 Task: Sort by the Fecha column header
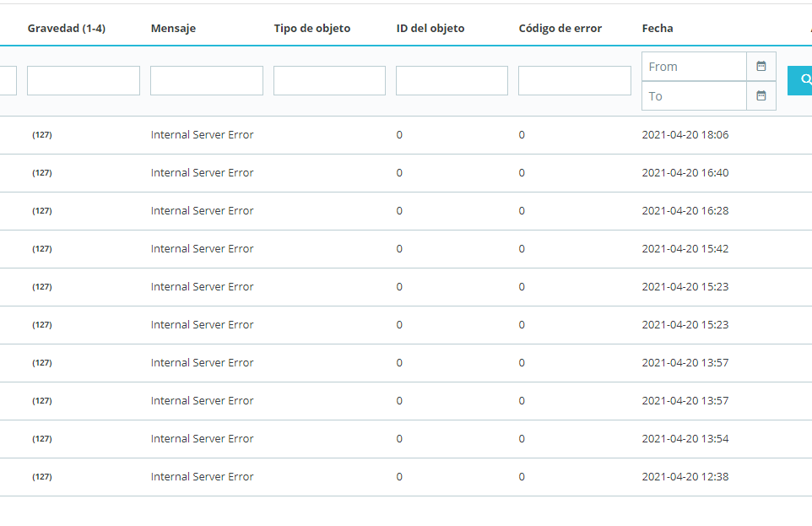658,29
